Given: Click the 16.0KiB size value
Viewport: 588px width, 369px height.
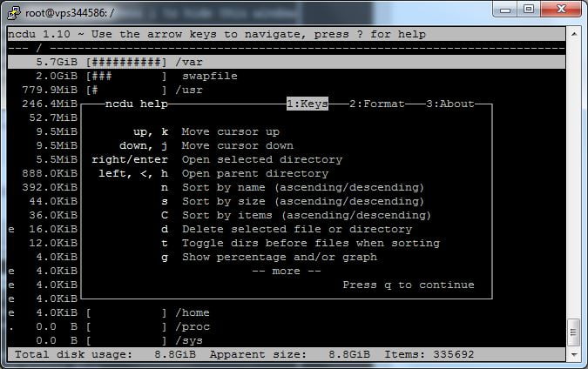Looking at the screenshot, I should tap(53, 229).
